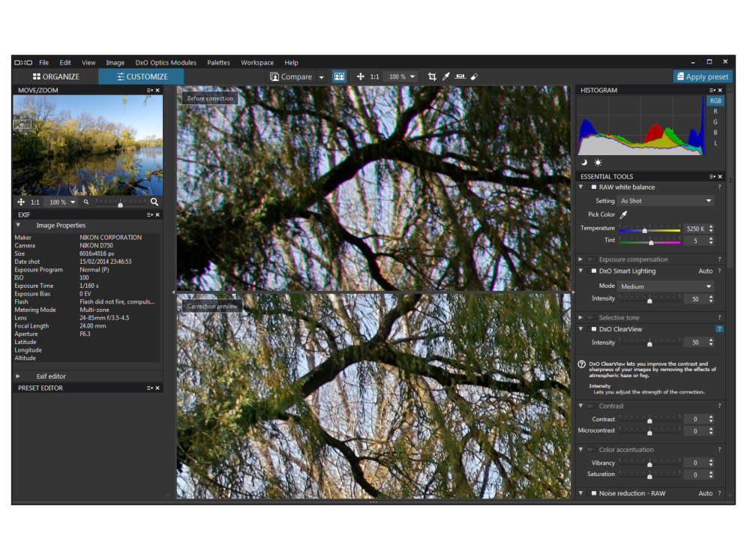
Task: Click the small magnifier zoom-out icon
Action: [x=86, y=202]
